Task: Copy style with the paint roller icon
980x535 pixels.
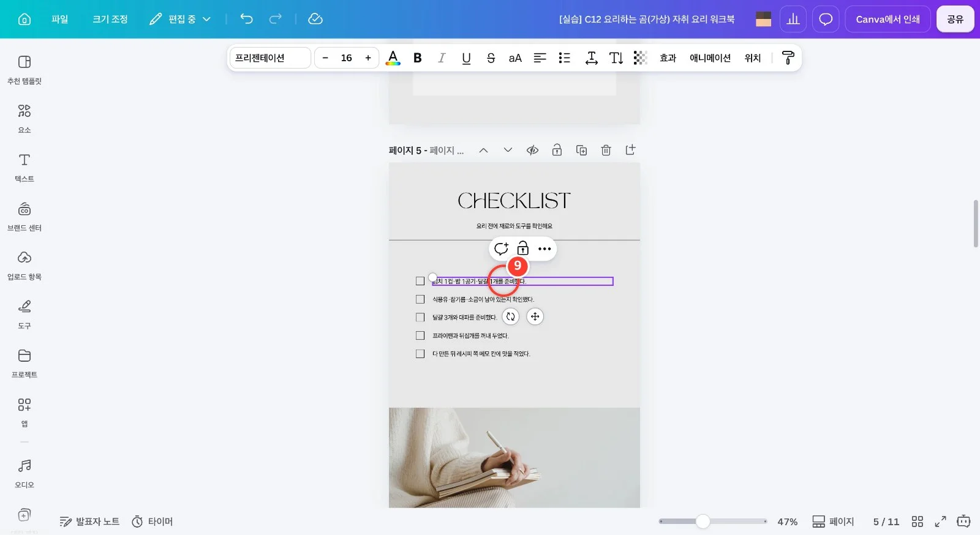Action: pyautogui.click(x=788, y=58)
